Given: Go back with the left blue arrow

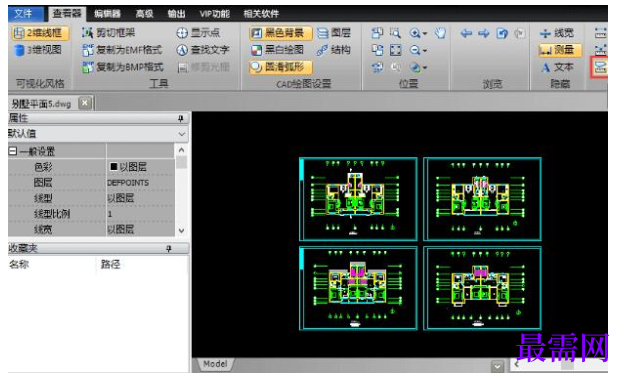Looking at the screenshot, I should (466, 33).
